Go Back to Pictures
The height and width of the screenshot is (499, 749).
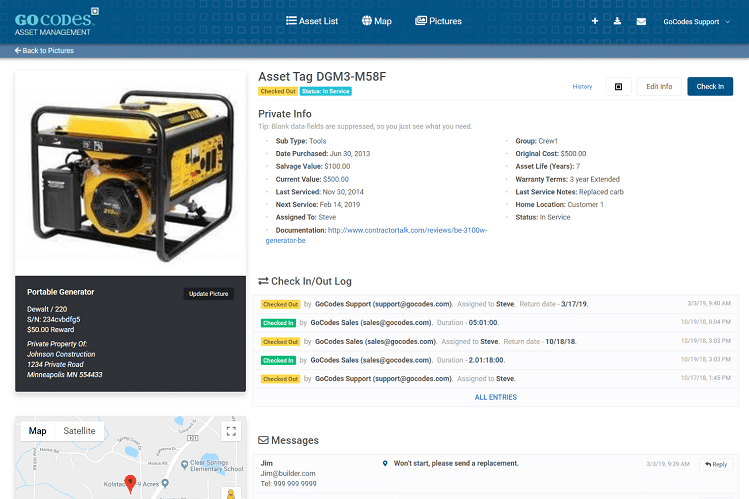pyautogui.click(x=44, y=51)
